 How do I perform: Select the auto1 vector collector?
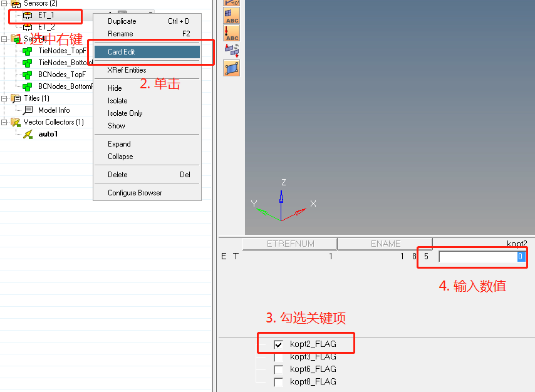(x=48, y=134)
